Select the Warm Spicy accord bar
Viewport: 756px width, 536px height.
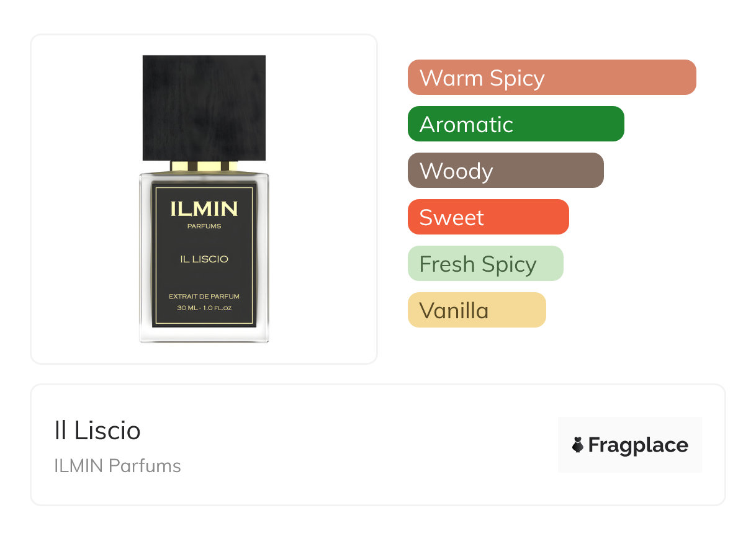552,78
